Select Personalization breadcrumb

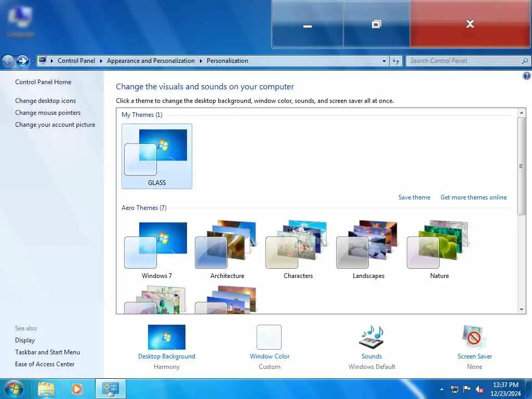(x=228, y=61)
